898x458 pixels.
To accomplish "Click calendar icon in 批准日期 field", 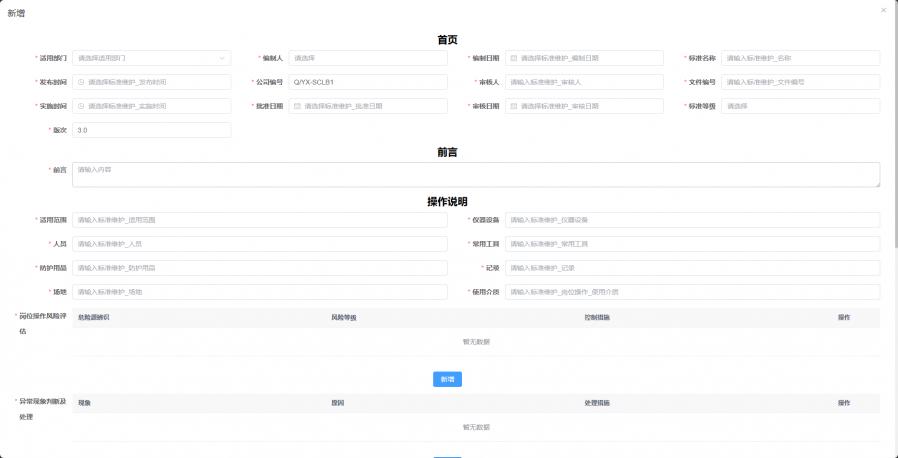I will pyautogui.click(x=297, y=106).
